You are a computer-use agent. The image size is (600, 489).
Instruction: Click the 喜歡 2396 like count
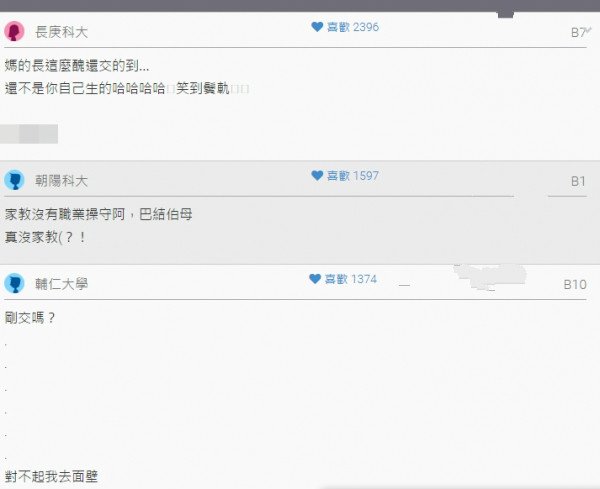pos(353,27)
